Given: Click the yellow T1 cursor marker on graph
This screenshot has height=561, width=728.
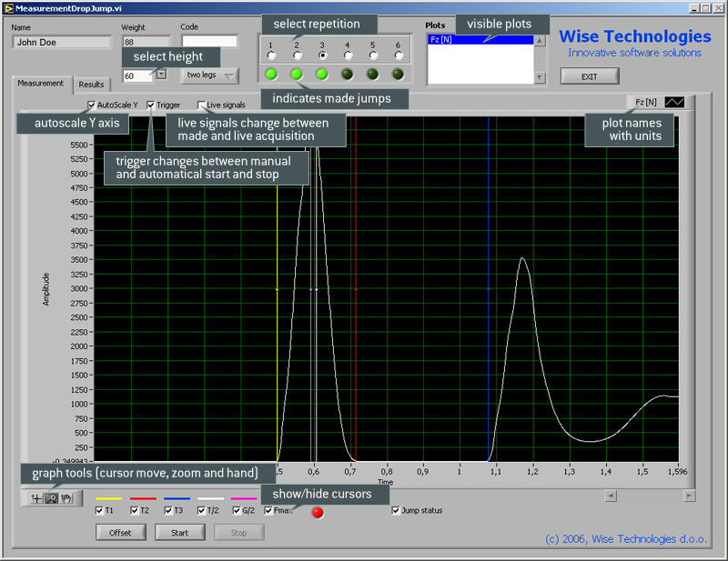Looking at the screenshot, I should [278, 289].
